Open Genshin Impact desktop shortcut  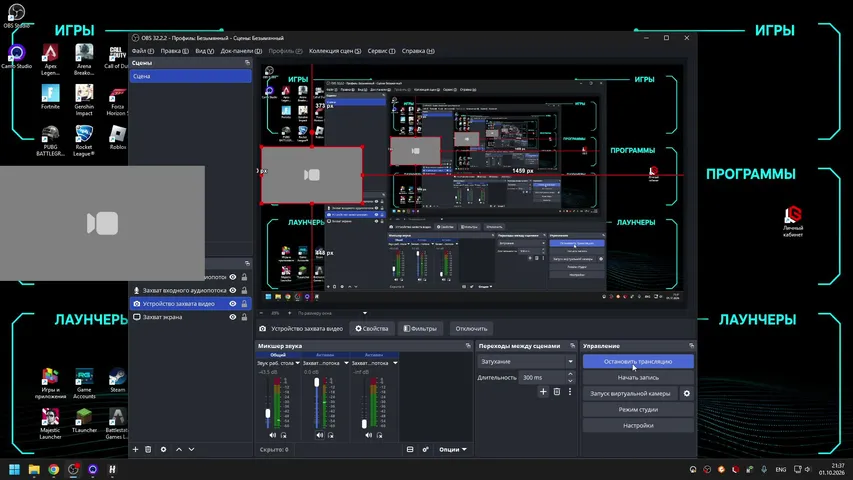[84, 100]
